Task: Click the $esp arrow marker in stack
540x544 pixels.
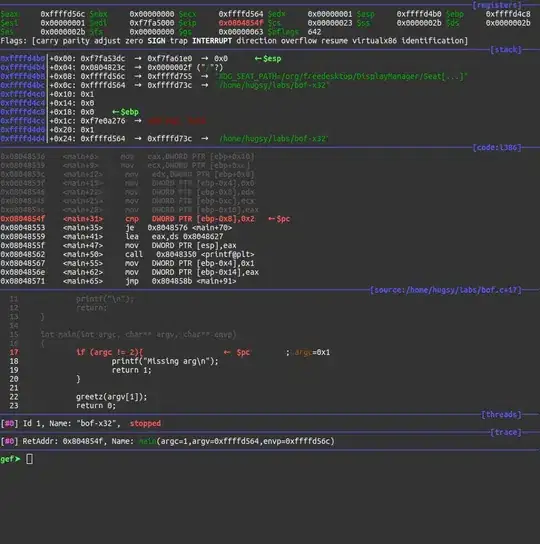Action: pos(268,59)
